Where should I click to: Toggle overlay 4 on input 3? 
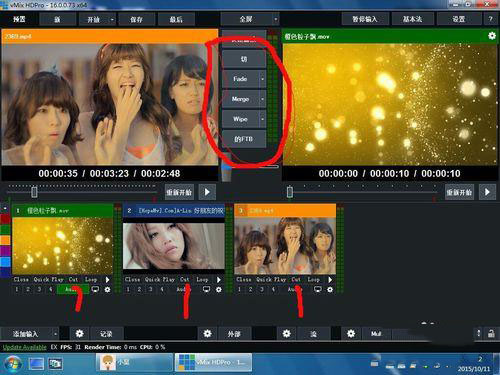[x=273, y=289]
